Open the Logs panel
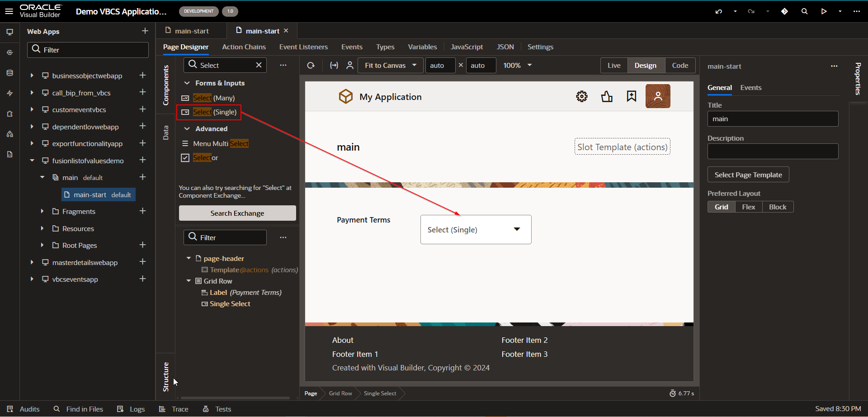This screenshot has width=868, height=417. [x=131, y=409]
